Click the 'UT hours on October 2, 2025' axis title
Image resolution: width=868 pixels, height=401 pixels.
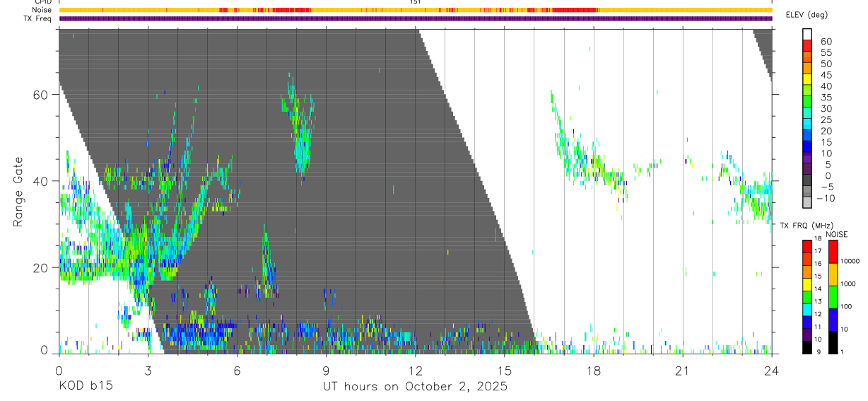click(x=415, y=387)
